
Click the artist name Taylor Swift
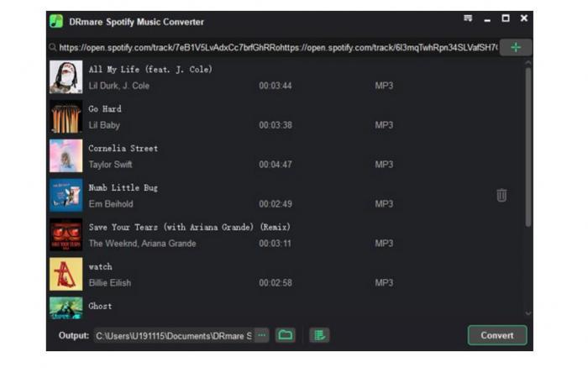click(x=110, y=165)
